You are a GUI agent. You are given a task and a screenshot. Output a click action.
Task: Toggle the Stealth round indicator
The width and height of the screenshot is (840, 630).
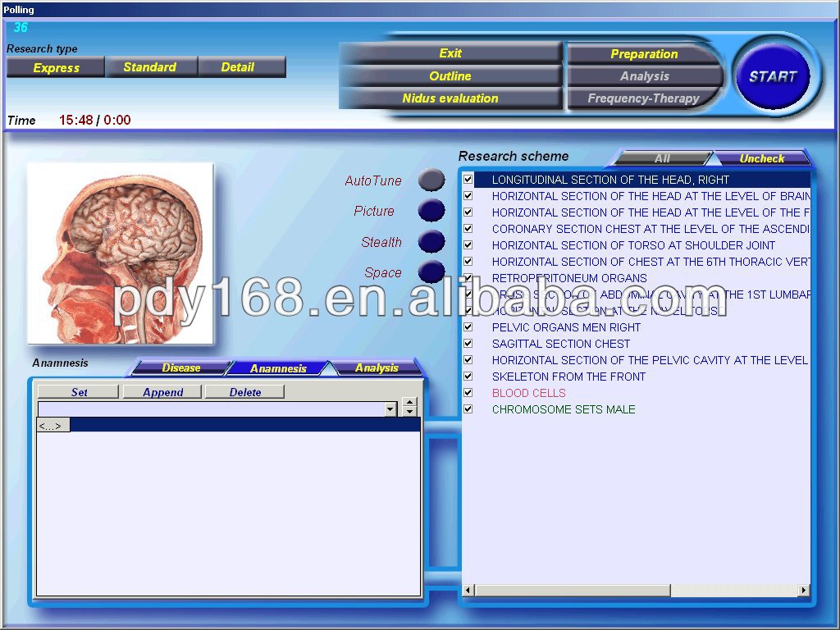click(x=431, y=242)
